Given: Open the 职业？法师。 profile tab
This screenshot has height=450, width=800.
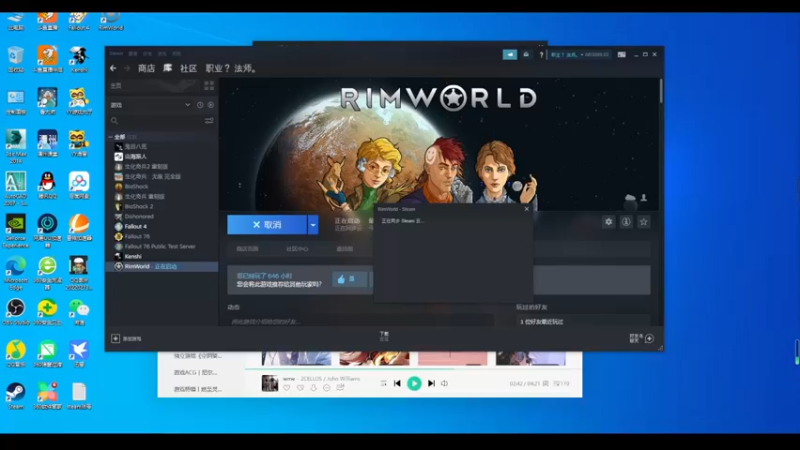Looking at the screenshot, I should [231, 68].
